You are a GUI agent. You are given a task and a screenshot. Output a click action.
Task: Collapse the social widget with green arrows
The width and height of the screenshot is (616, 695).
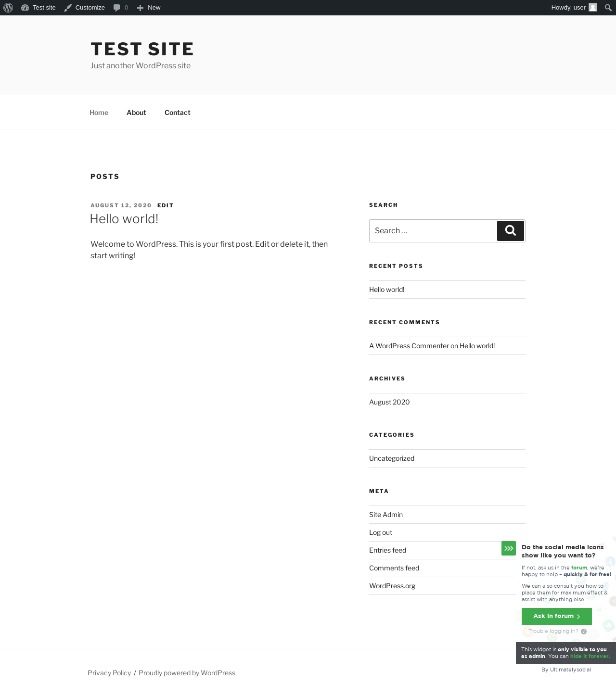[x=509, y=548]
